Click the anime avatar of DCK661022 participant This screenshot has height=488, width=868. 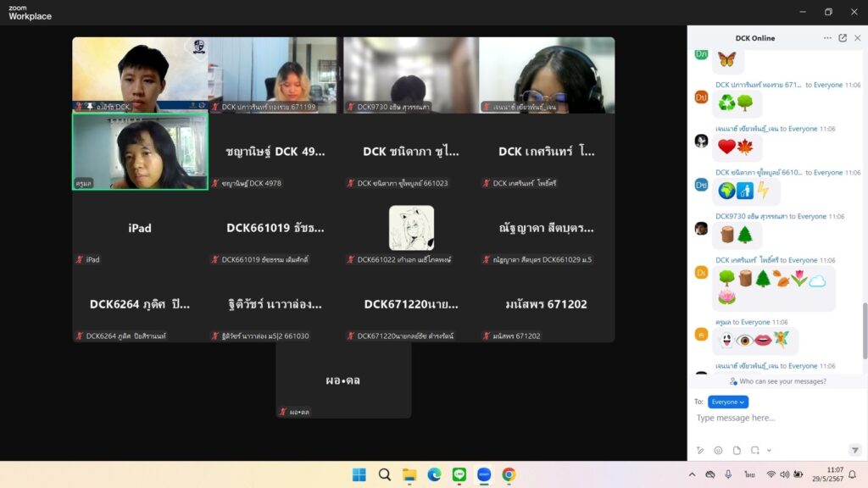411,228
